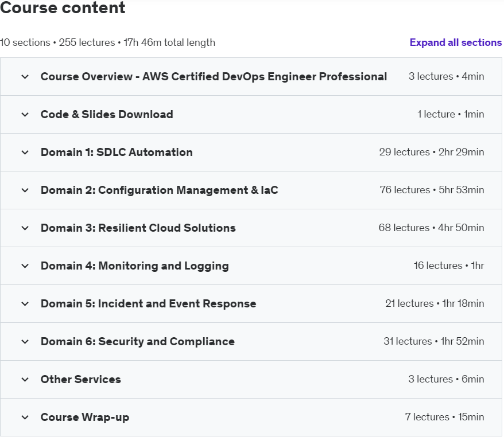Screen dimensions: 504x437
Task: Click the Expand all sections link
Action: (455, 42)
